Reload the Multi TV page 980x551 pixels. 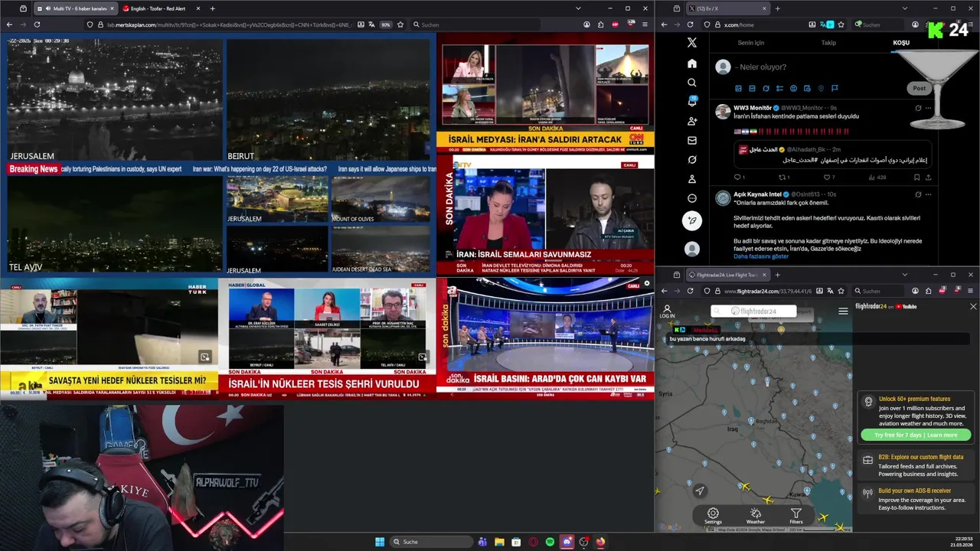click(37, 24)
